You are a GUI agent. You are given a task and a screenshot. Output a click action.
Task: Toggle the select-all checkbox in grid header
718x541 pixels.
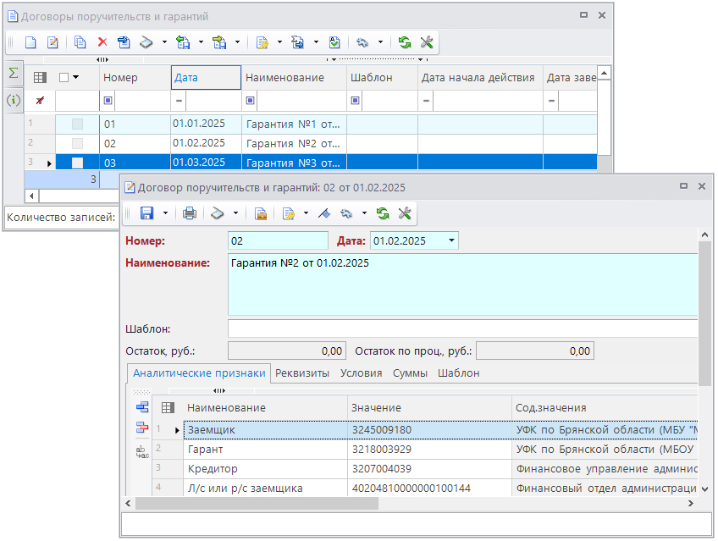[64, 77]
